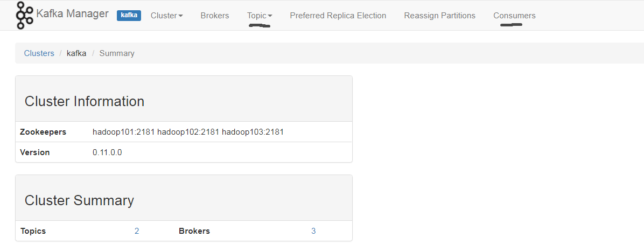
Task: Click the blue kafka cluster badge
Action: (x=129, y=16)
